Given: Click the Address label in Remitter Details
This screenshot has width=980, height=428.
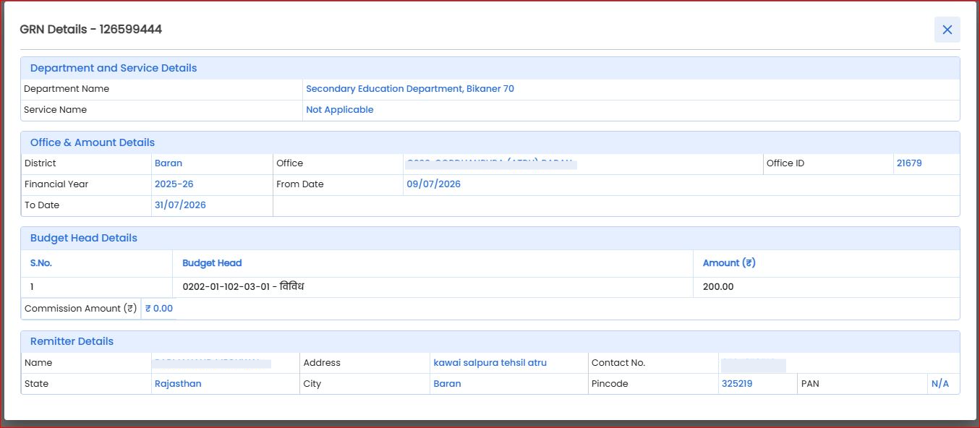Looking at the screenshot, I should [322, 363].
